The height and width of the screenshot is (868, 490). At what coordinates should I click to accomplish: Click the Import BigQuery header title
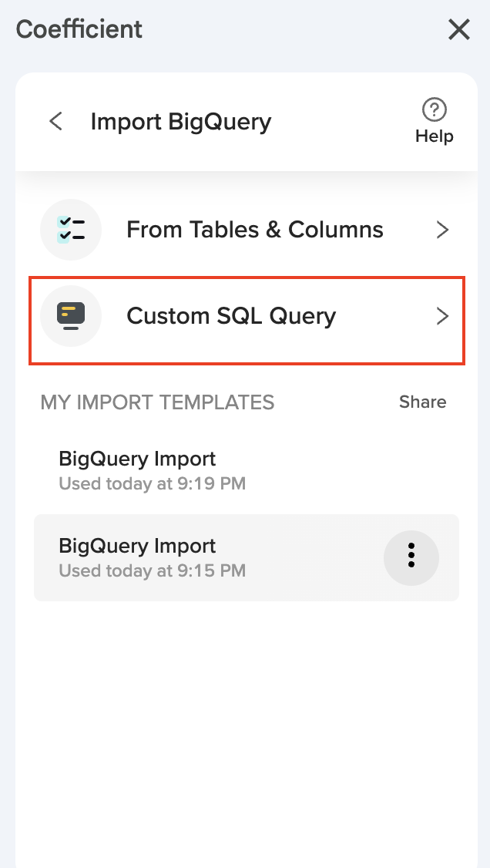point(181,122)
